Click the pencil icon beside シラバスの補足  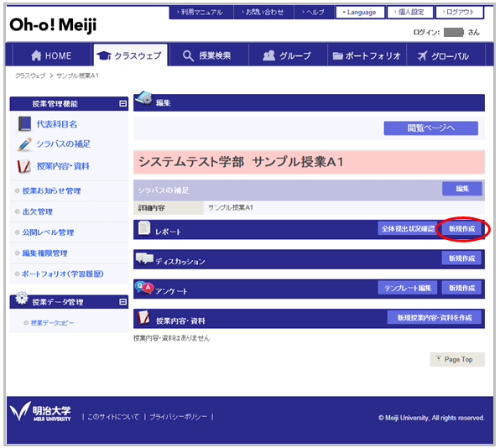[x=24, y=144]
